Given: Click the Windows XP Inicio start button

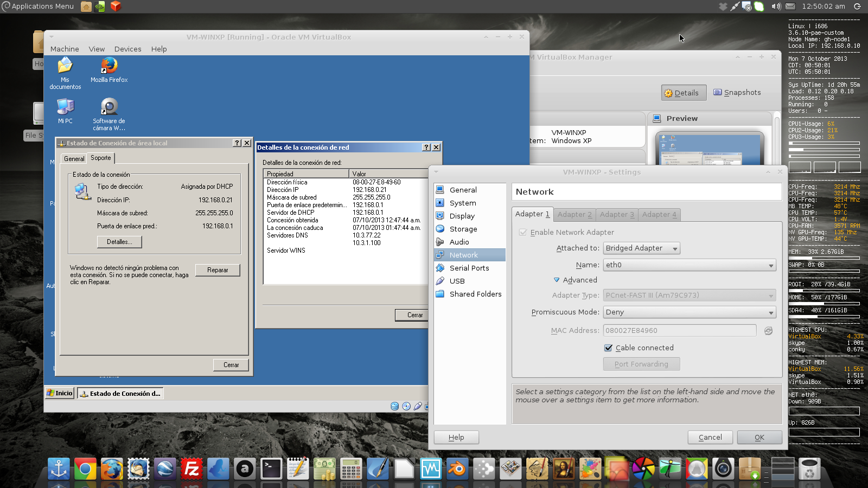Looking at the screenshot, I should (60, 393).
